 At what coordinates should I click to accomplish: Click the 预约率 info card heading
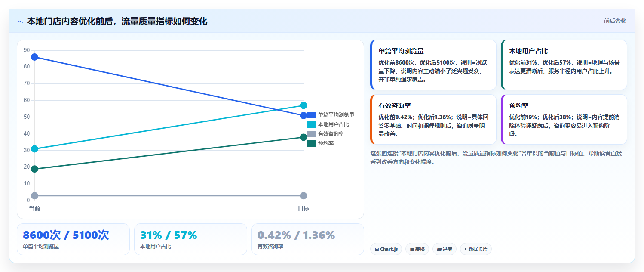[519, 106]
